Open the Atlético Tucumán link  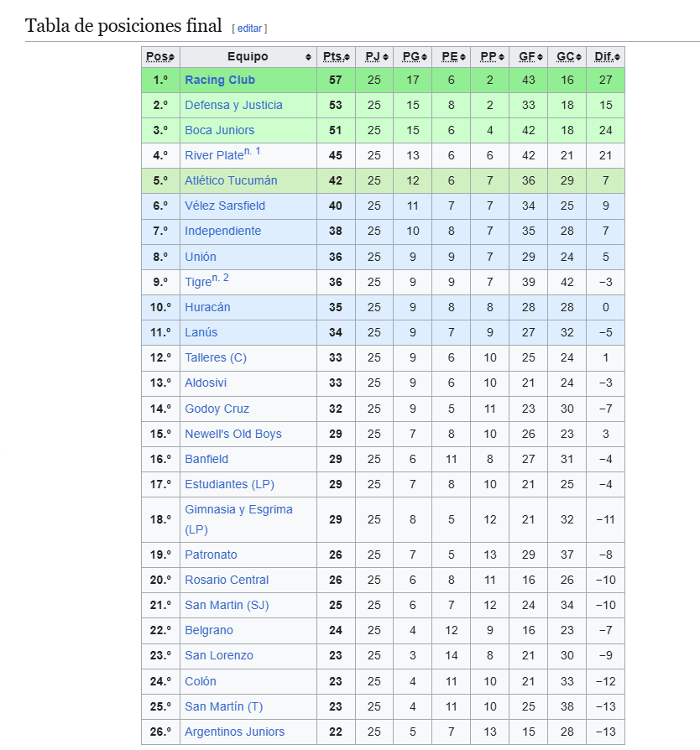click(x=231, y=180)
